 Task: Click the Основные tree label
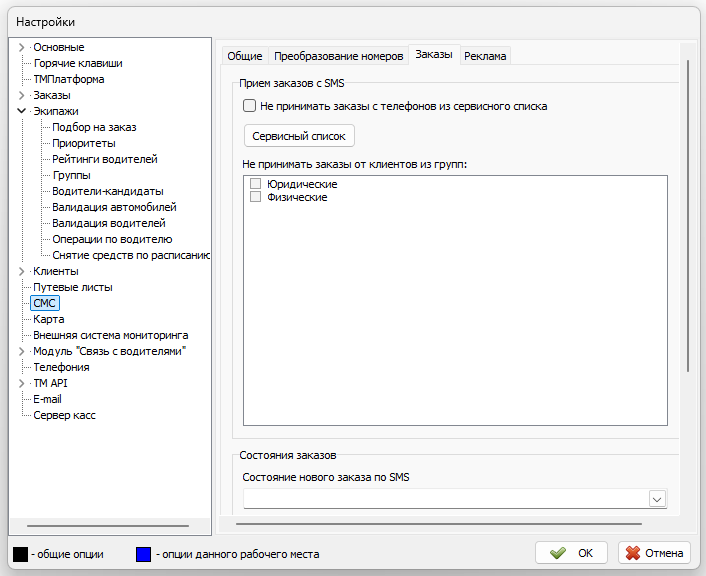point(59,47)
